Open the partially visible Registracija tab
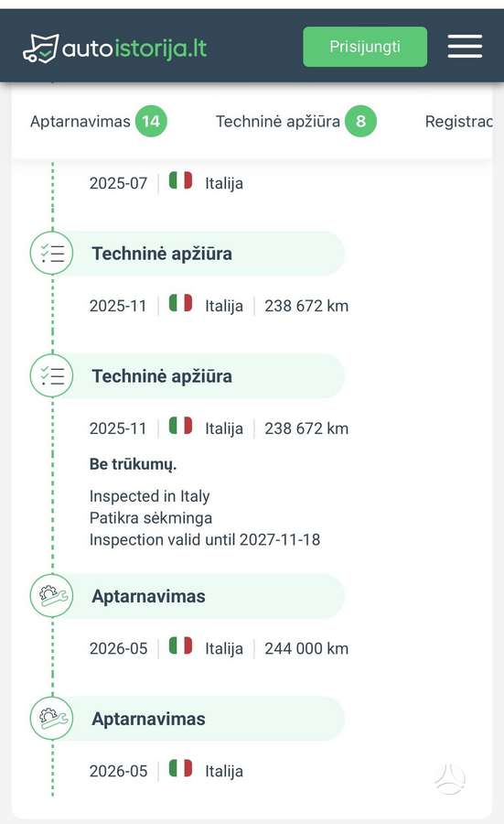Viewport: 504px width, 824px height. (459, 122)
